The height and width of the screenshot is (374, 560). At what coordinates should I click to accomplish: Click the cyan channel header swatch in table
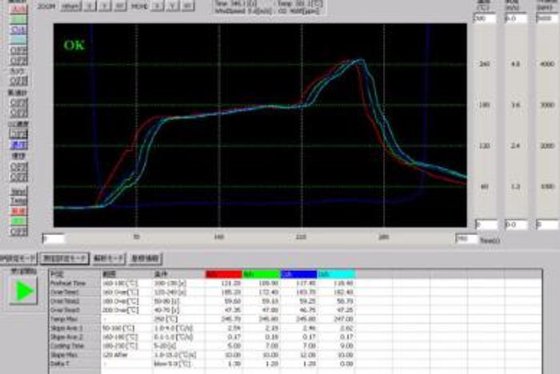pyautogui.click(x=336, y=274)
